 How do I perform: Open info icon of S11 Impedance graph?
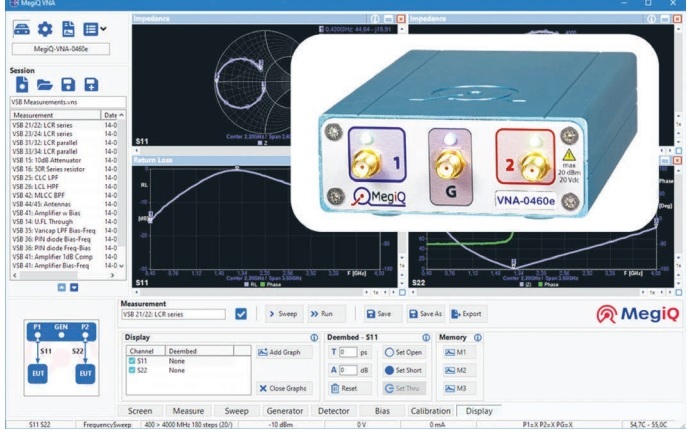click(x=375, y=19)
